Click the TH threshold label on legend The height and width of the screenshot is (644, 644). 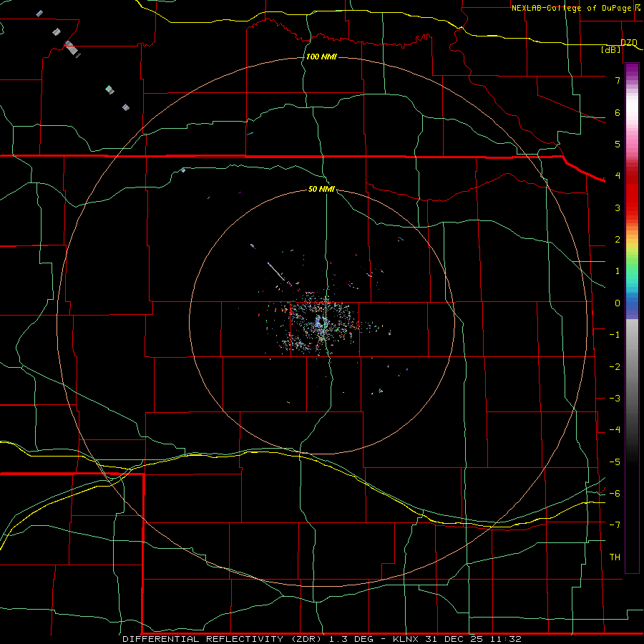(x=615, y=557)
